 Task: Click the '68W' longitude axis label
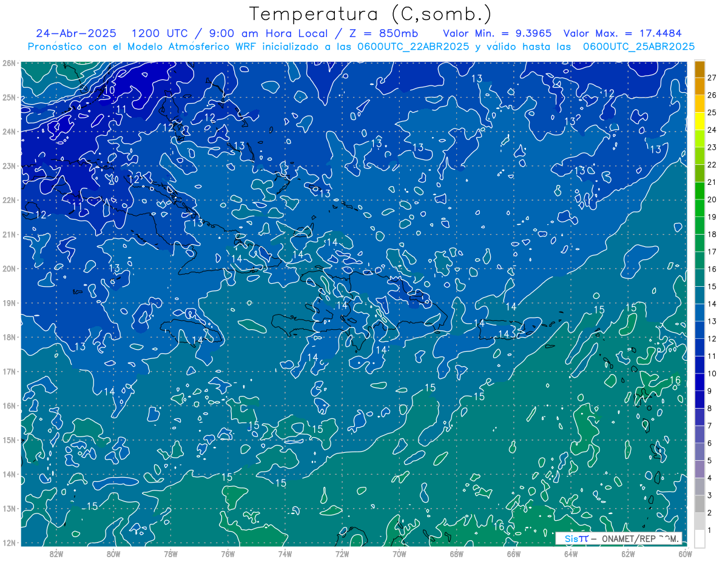pos(456,554)
